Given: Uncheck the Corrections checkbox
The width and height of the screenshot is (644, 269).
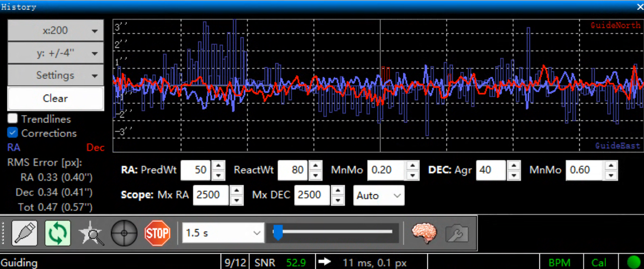Looking at the screenshot, I should point(13,133).
